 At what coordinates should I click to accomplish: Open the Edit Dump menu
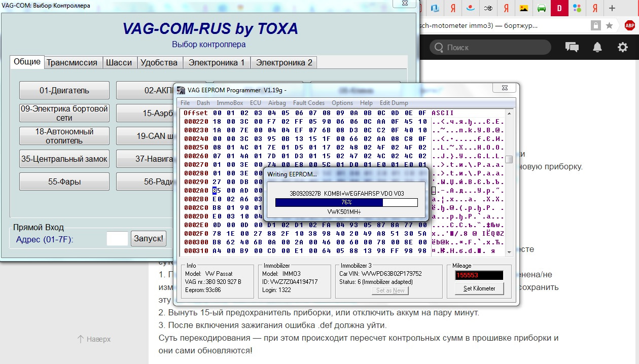(394, 103)
